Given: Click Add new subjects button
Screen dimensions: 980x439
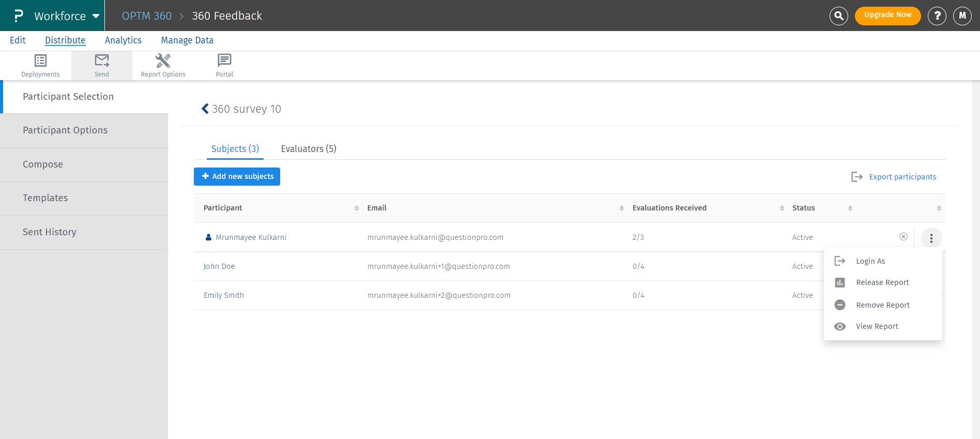Looking at the screenshot, I should [237, 176].
